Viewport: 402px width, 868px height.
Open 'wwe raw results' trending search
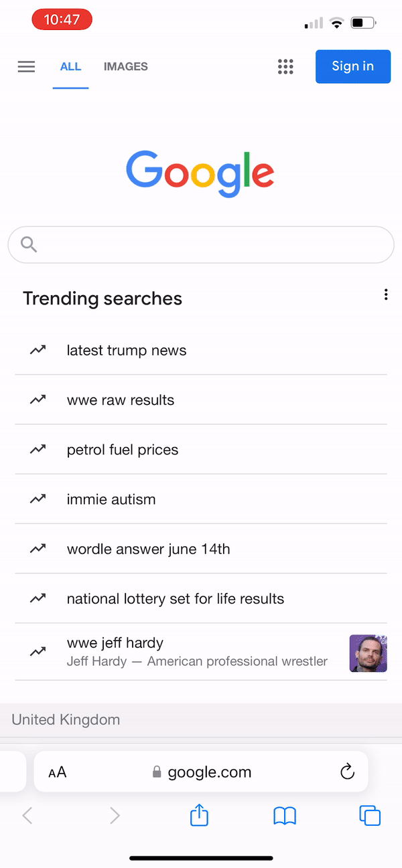point(121,400)
